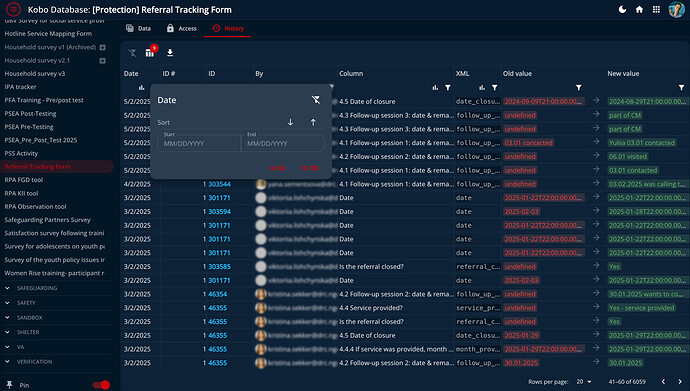The height and width of the screenshot is (391, 690).
Task: Switch to the Data tab
Action: 139,28
